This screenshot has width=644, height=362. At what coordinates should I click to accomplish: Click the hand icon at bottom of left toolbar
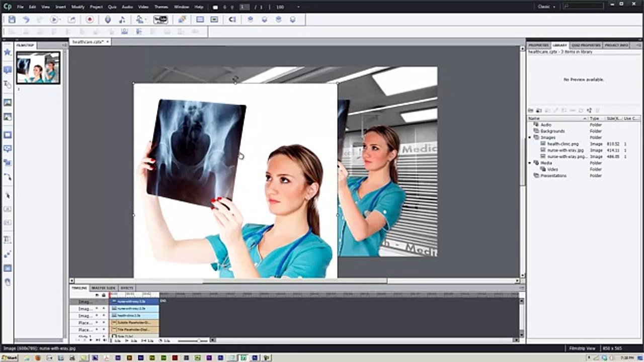pos(8,282)
